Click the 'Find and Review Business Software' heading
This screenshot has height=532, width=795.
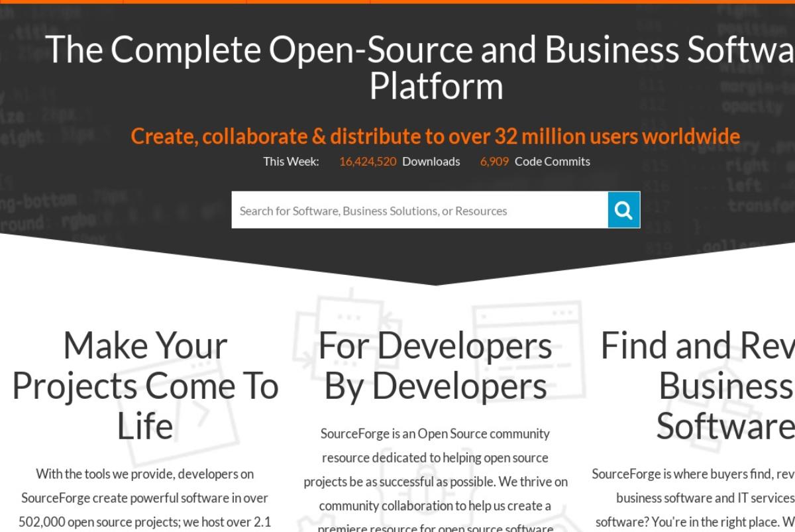698,386
